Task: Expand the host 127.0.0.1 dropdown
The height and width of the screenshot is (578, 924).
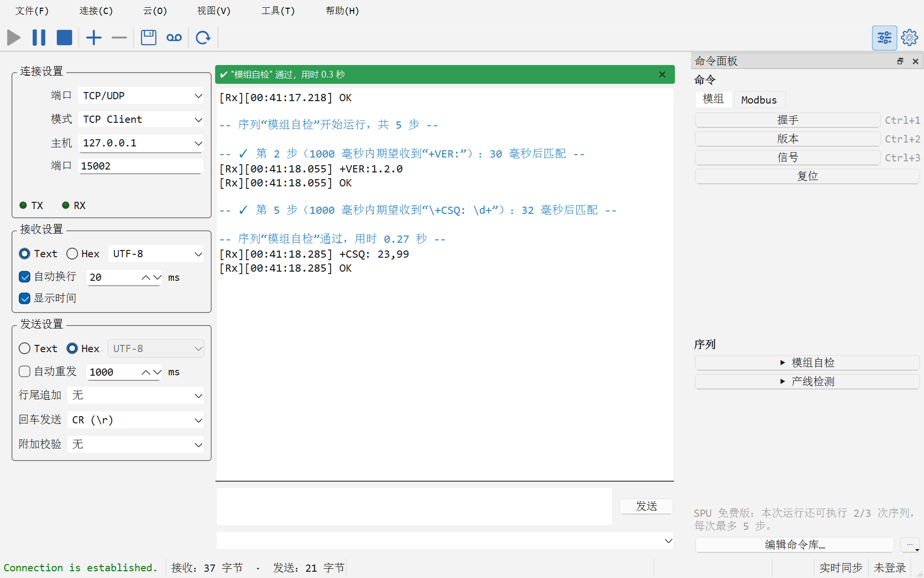Action: pyautogui.click(x=198, y=143)
